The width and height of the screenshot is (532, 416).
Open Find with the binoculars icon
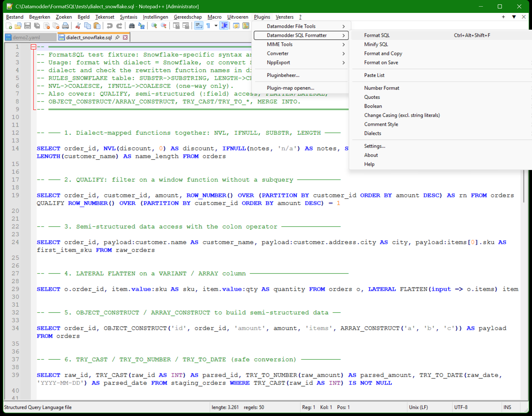point(132,26)
